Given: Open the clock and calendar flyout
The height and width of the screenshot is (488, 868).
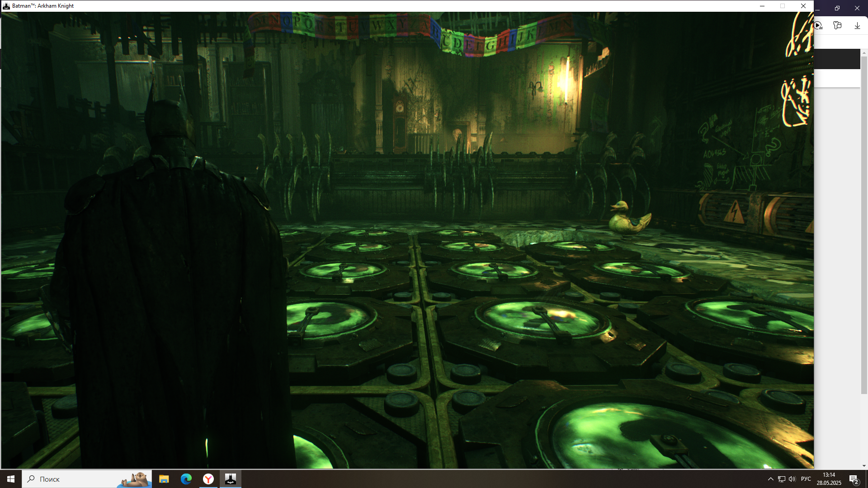Looking at the screenshot, I should point(829,479).
